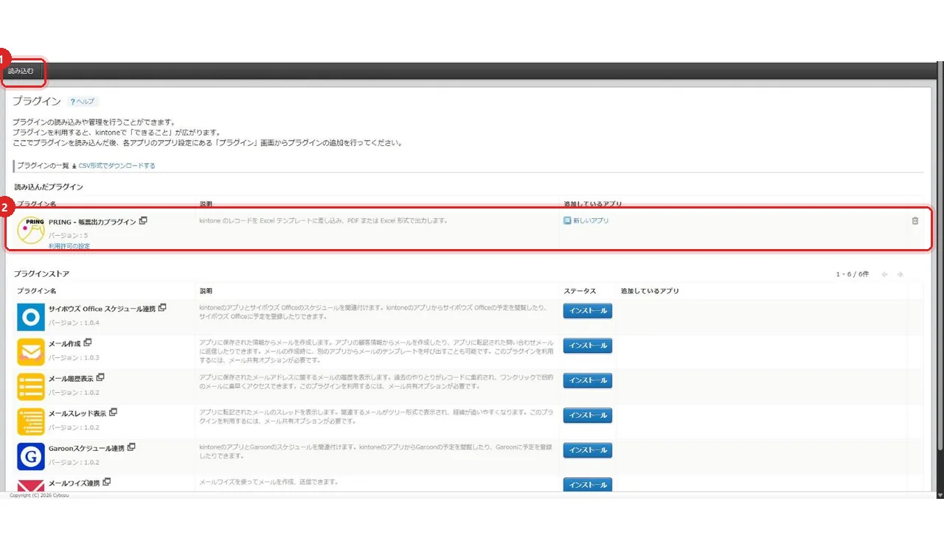Click the バージョン : 5 text
944x560 pixels.
coord(68,235)
